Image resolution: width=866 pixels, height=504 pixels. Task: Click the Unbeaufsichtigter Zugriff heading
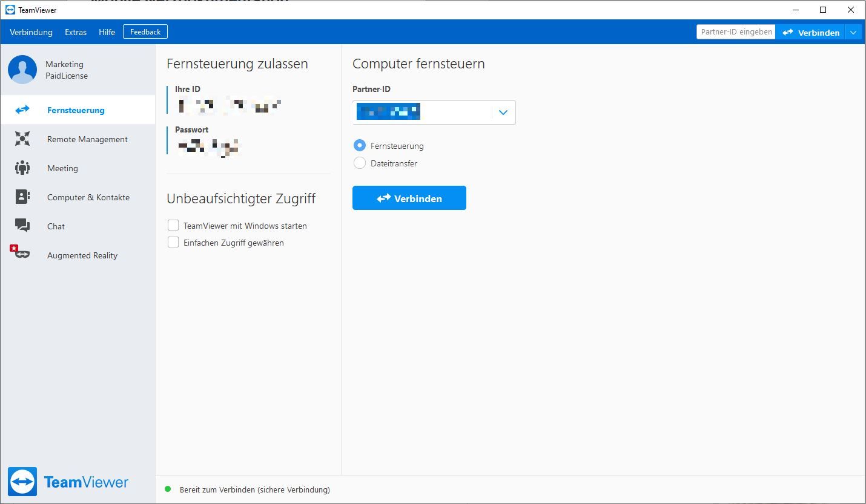coord(241,198)
